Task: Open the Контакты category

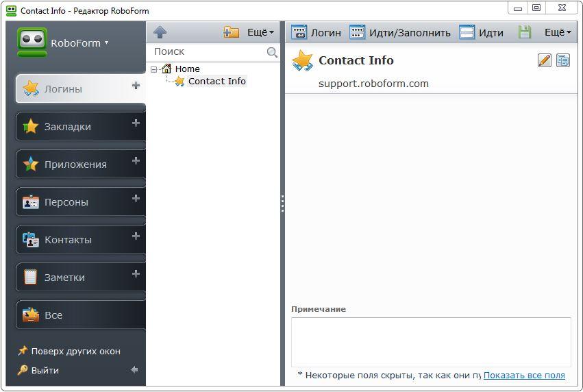Action: [81, 239]
